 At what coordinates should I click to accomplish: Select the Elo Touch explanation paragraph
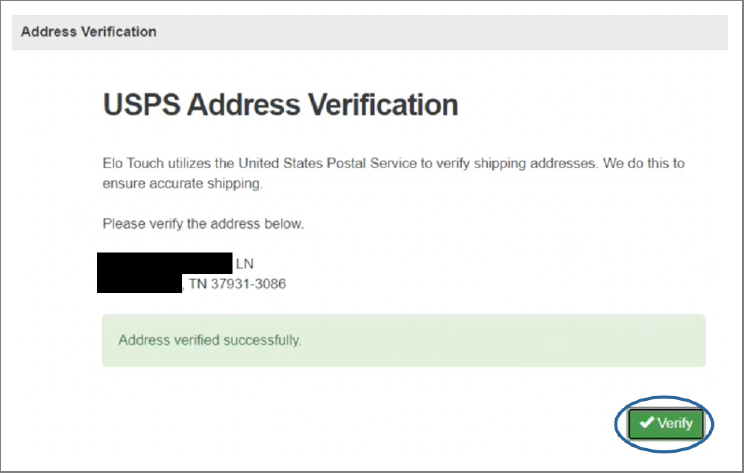click(x=394, y=173)
